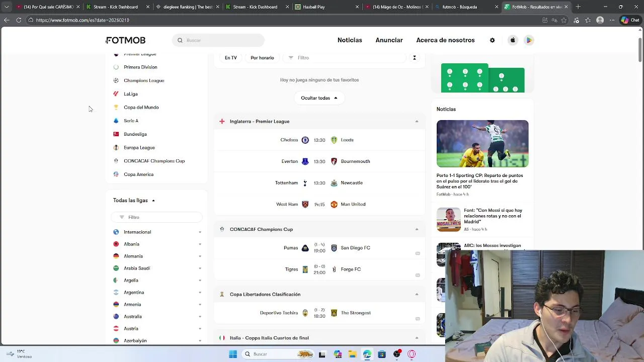This screenshot has height=362, width=644.
Task: Open the Tottenham vs Newcastle 13:30 match
Action: coord(319,183)
